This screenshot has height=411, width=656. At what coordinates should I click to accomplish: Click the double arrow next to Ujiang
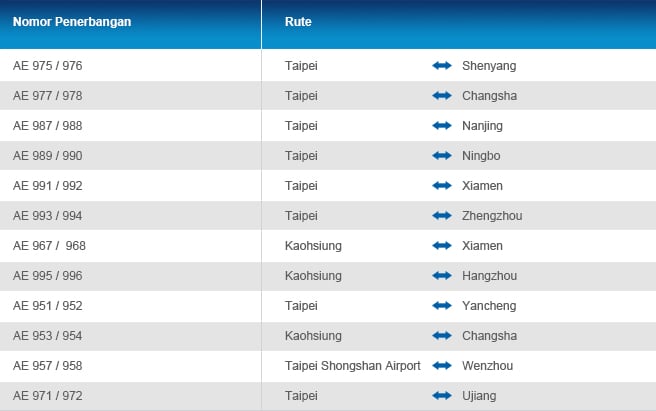coord(442,396)
